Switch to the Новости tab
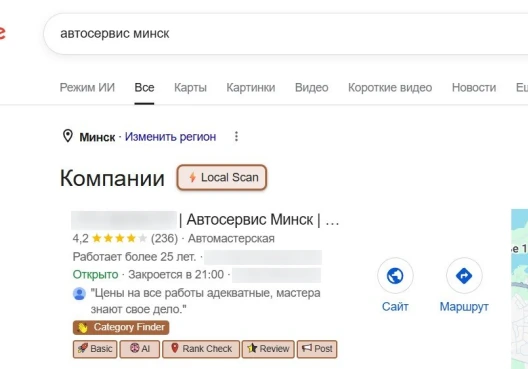This screenshot has width=528, height=369. 474,88
